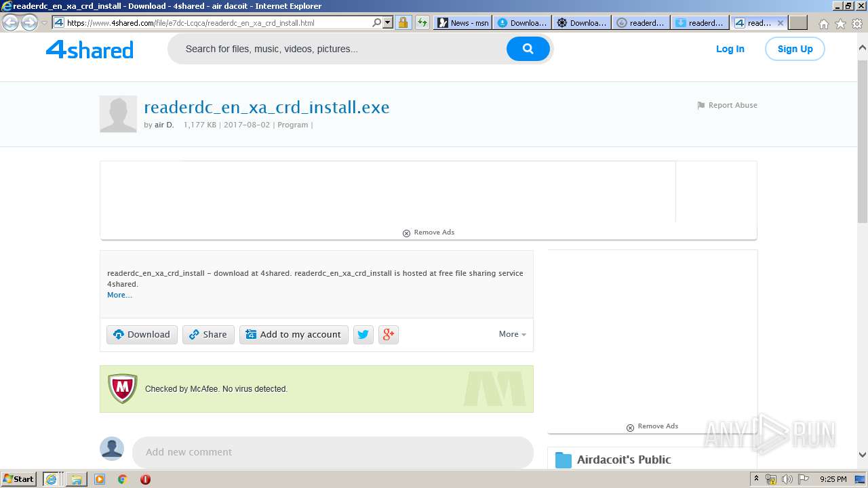Switch to the second Downloa... tab with wheel icon
Screen dimensions: 868x488
581,22
